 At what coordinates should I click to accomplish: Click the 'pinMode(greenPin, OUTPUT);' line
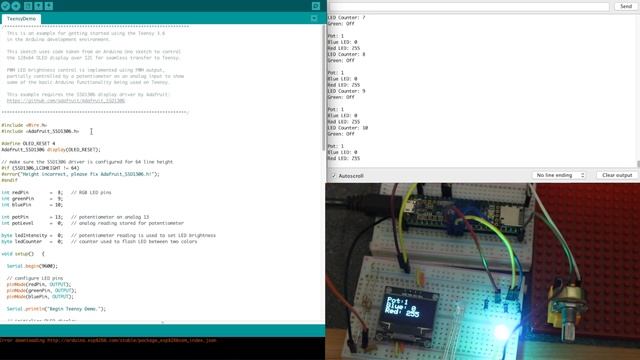pos(42,291)
